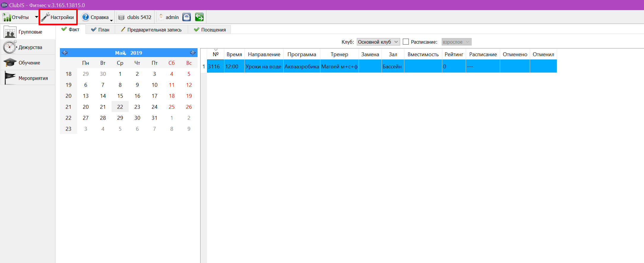Image resolution: width=644 pixels, height=263 pixels.
Task: Open the Мероприятия flag section
Action: pyautogui.click(x=28, y=78)
